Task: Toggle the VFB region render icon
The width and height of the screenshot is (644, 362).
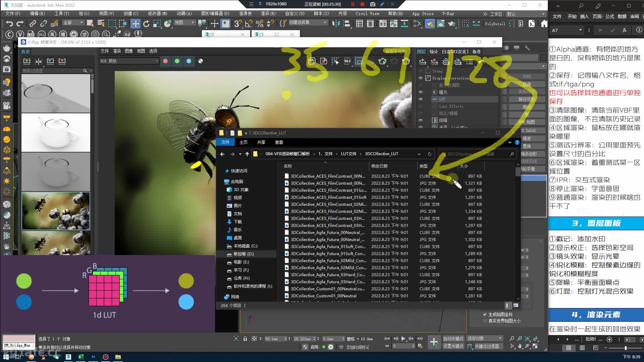Action: [x=359, y=61]
